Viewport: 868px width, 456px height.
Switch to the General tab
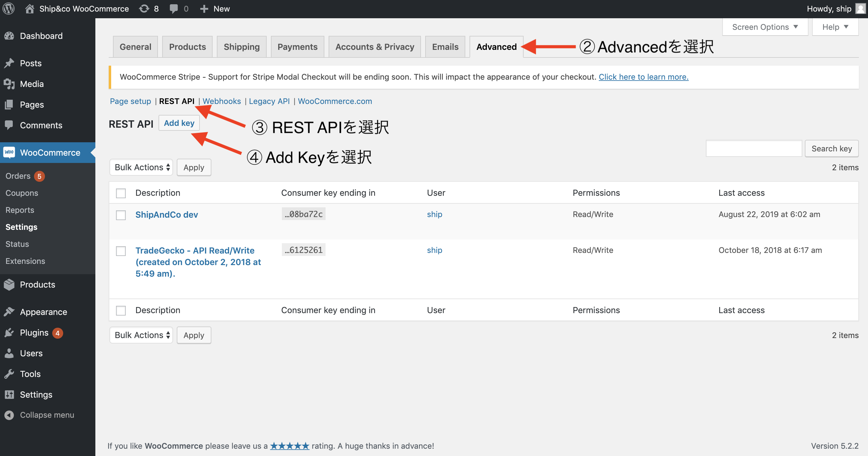click(x=135, y=47)
